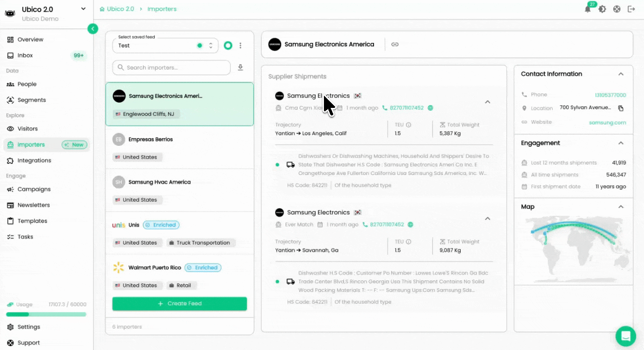
Task: Select Samsung Hvac America importer
Action: pyautogui.click(x=179, y=190)
